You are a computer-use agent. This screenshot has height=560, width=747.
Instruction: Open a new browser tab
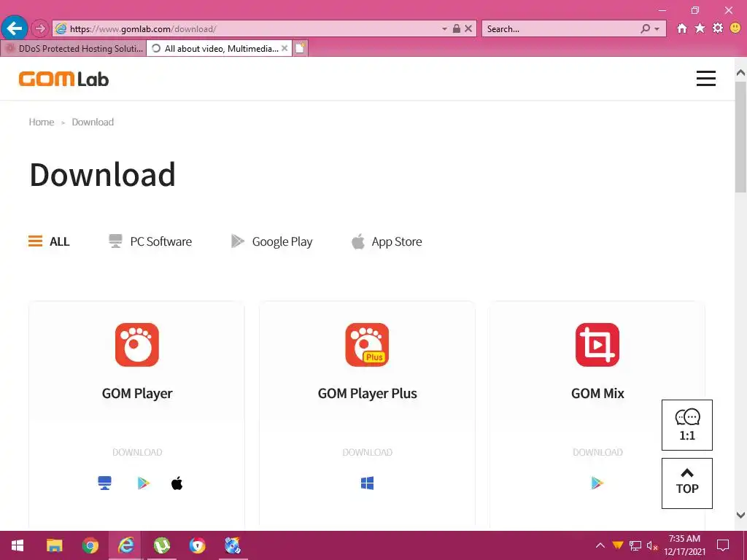[300, 49]
